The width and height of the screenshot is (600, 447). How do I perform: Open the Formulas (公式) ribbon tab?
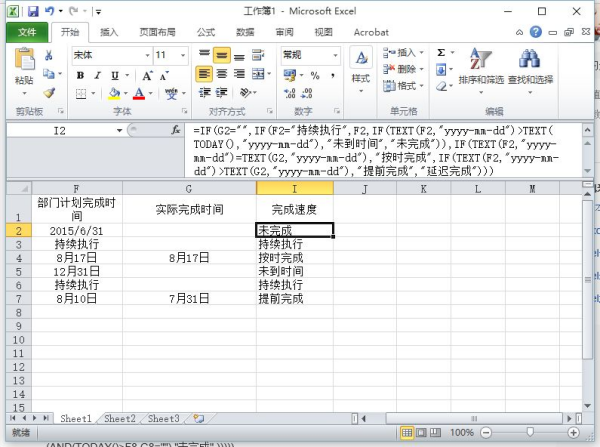[x=206, y=32]
